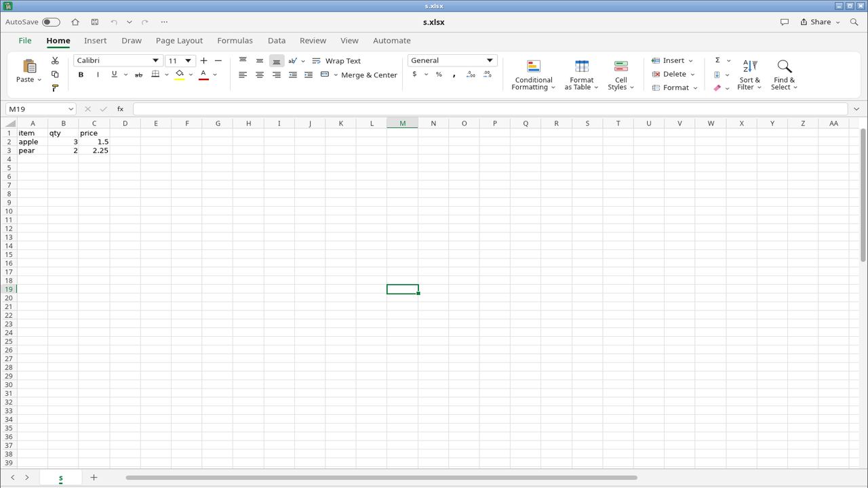Viewport: 868px width, 488px height.
Task: Expand the formula bar chevron
Action: point(856,109)
